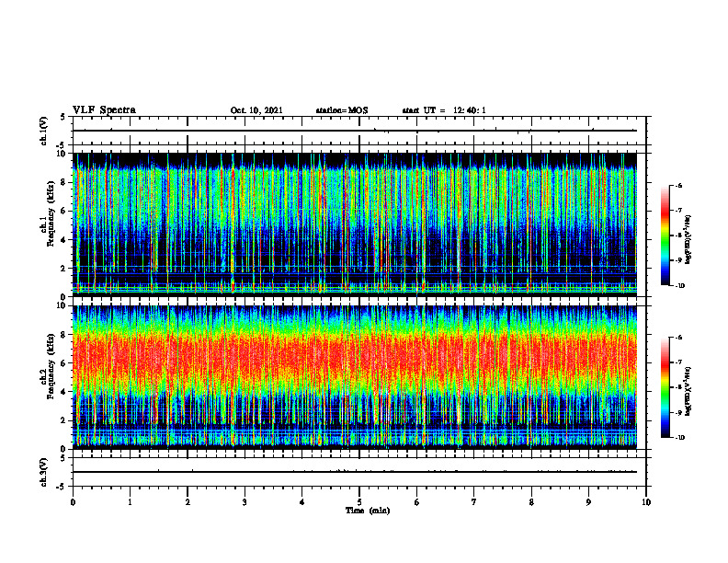Click the "4" frequency tick of ch.2 panel
The width and height of the screenshot is (728, 563).
(64, 392)
